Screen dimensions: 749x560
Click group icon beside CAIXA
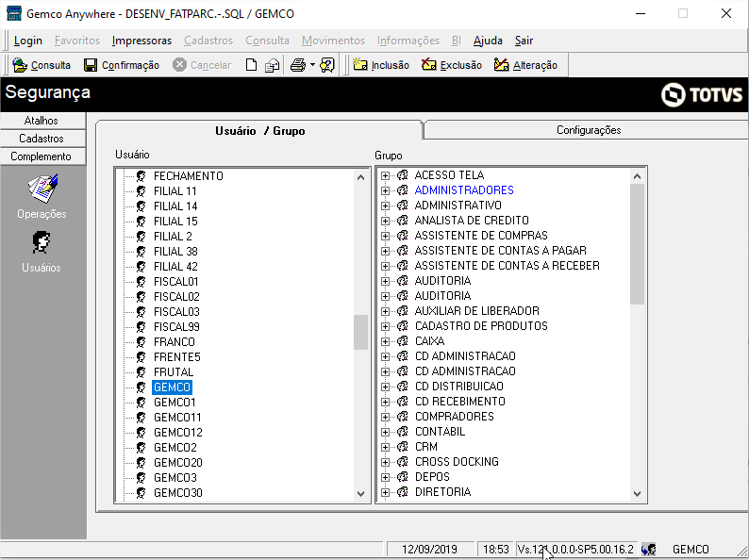click(x=403, y=341)
